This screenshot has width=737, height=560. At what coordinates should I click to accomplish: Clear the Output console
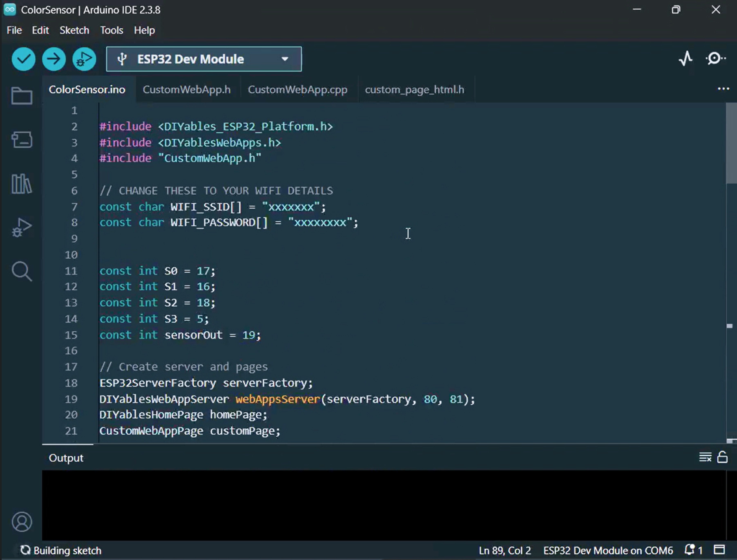(705, 457)
